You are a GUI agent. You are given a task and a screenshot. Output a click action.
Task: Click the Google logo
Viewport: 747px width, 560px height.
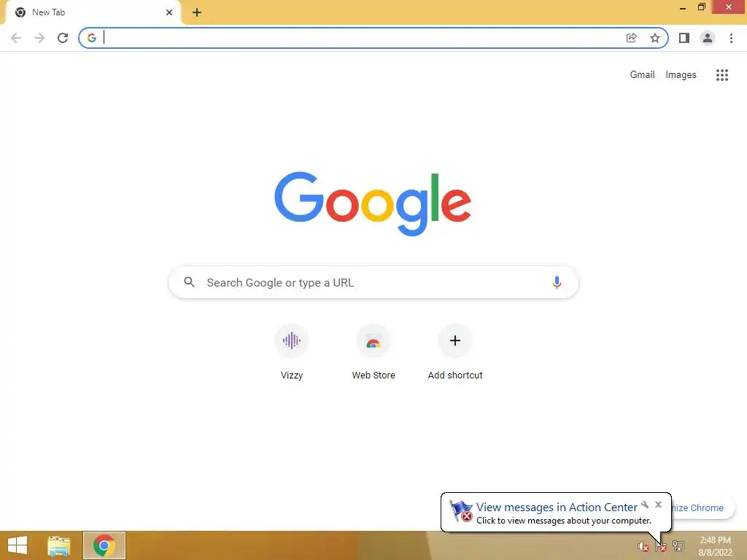point(373,204)
